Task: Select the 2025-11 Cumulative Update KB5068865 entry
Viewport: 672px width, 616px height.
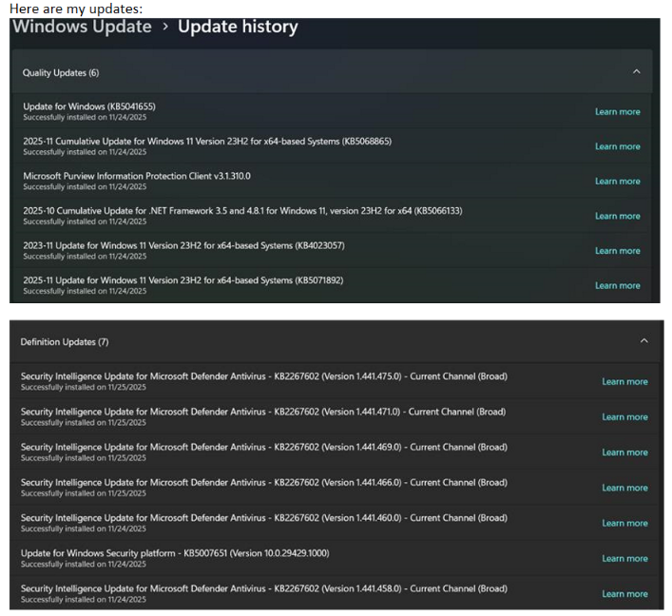Action: coord(332,145)
